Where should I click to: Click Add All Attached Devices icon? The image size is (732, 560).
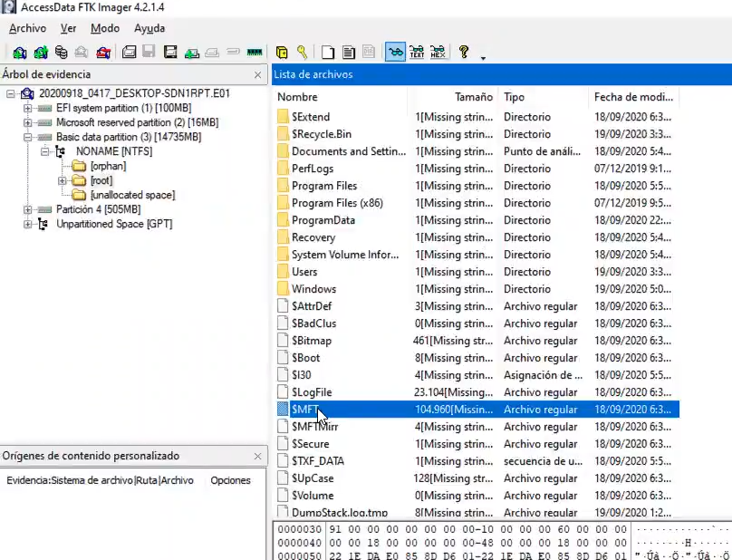pyautogui.click(x=41, y=53)
